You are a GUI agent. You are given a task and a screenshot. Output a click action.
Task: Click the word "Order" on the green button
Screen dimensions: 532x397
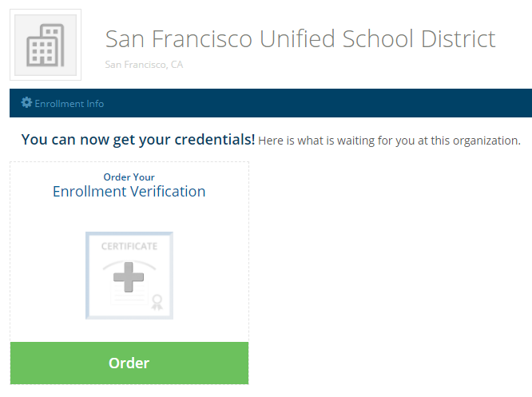[129, 363]
